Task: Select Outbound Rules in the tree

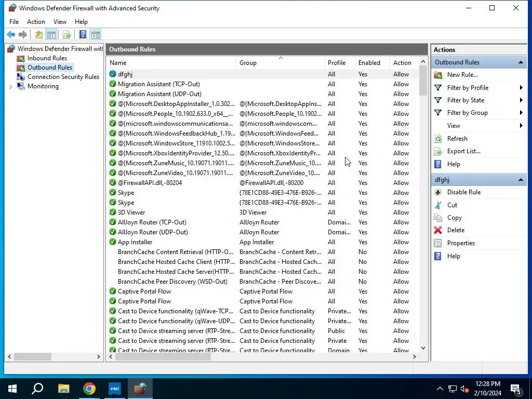Action: 50,68
